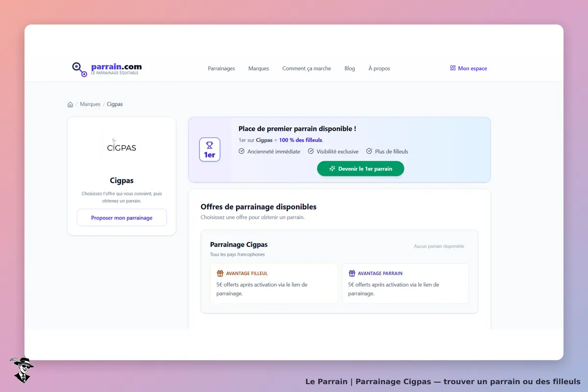Click 'Tous les pays francophones' text
Viewport: 588px width, 392px height.
237,254
